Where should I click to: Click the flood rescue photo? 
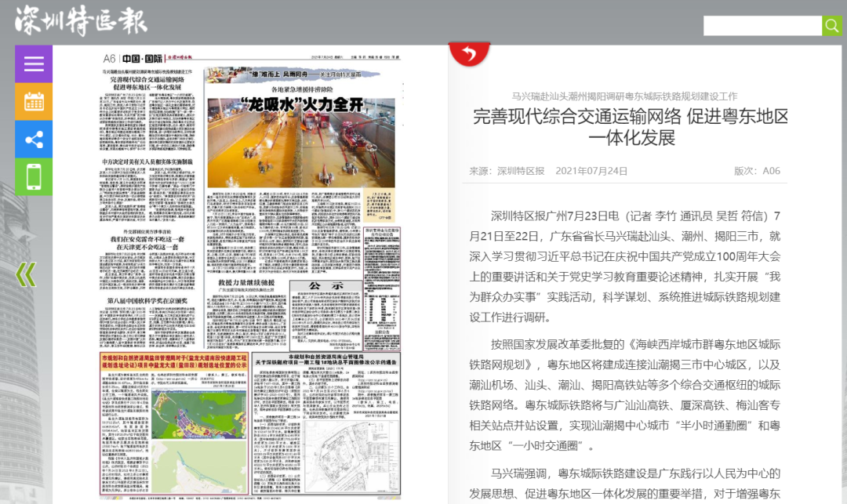point(301,143)
